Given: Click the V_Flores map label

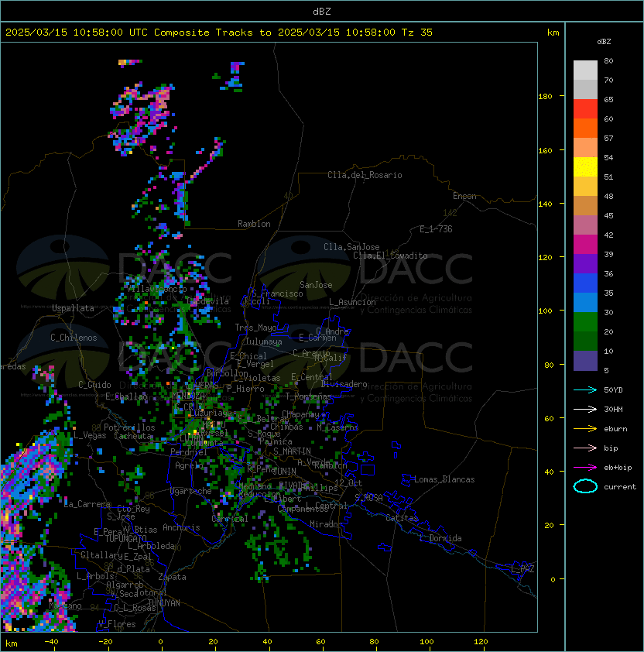Looking at the screenshot, I should [117, 624].
